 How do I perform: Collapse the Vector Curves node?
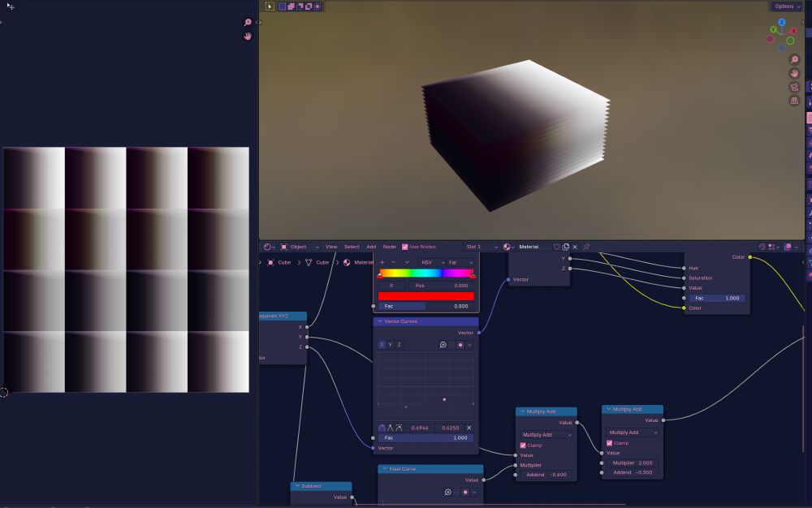(x=379, y=321)
